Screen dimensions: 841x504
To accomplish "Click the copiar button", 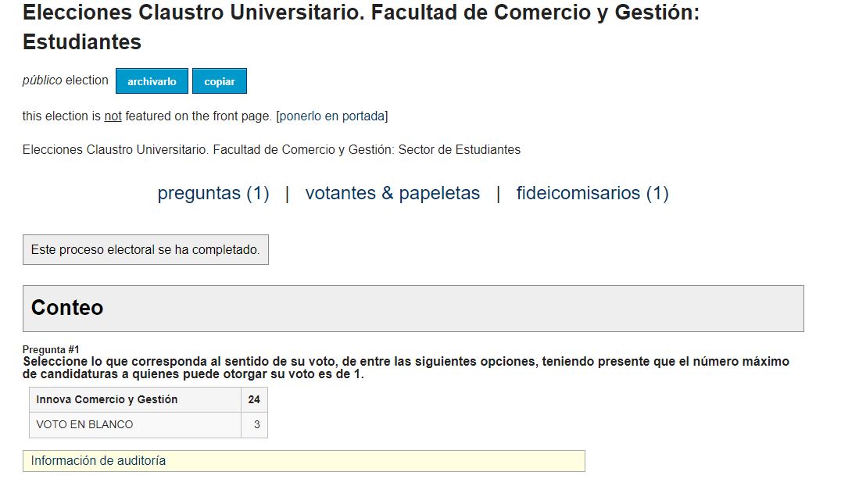I will [220, 81].
